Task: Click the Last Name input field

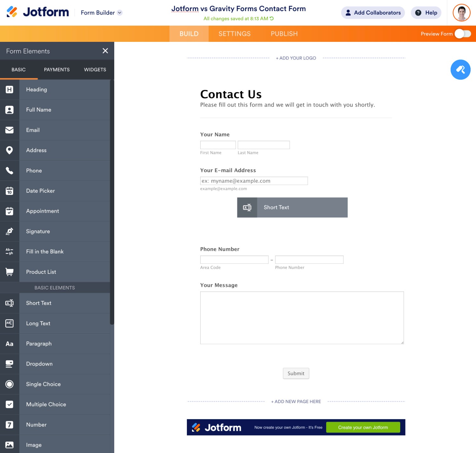Action: tap(264, 145)
